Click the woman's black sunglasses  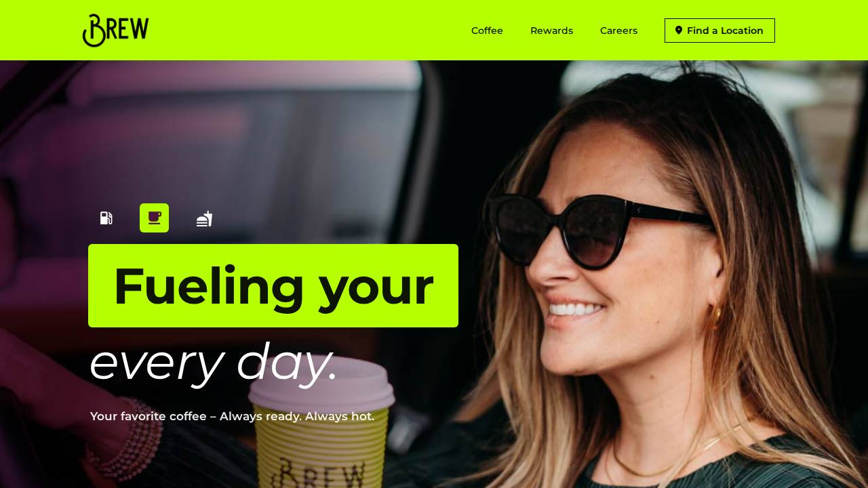coord(597,229)
